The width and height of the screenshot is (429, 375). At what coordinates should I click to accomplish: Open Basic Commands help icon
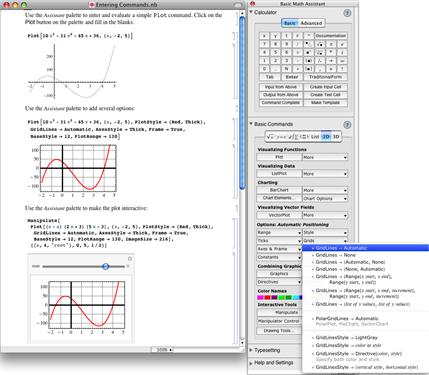click(x=347, y=125)
